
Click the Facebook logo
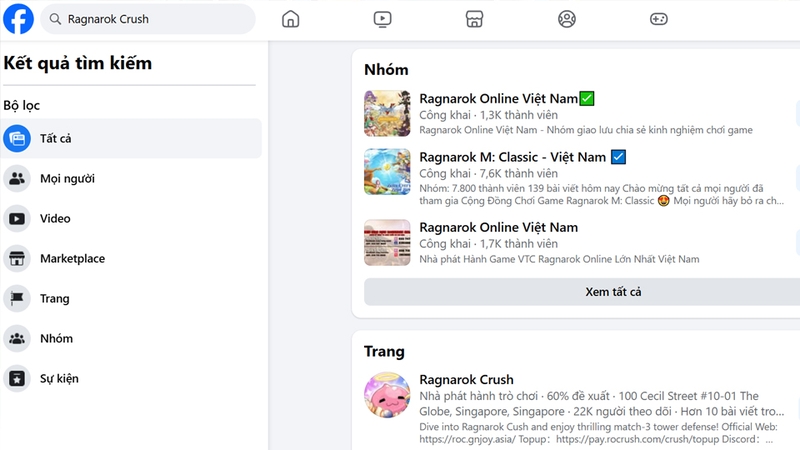pos(18,19)
